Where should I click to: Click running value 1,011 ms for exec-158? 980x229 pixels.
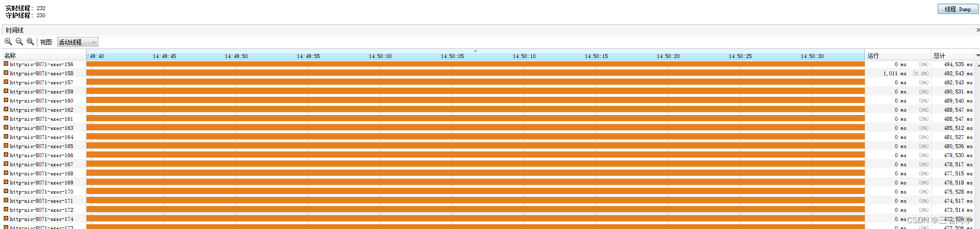point(895,73)
